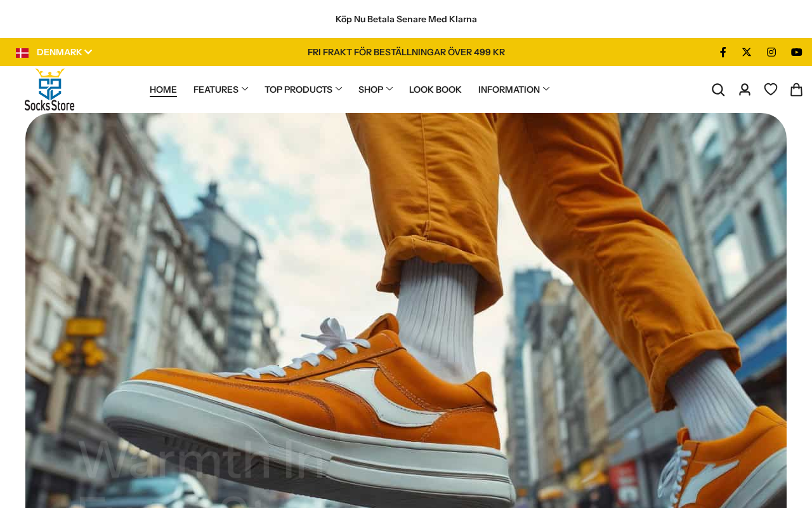Expand the Top Products menu

pos(303,90)
